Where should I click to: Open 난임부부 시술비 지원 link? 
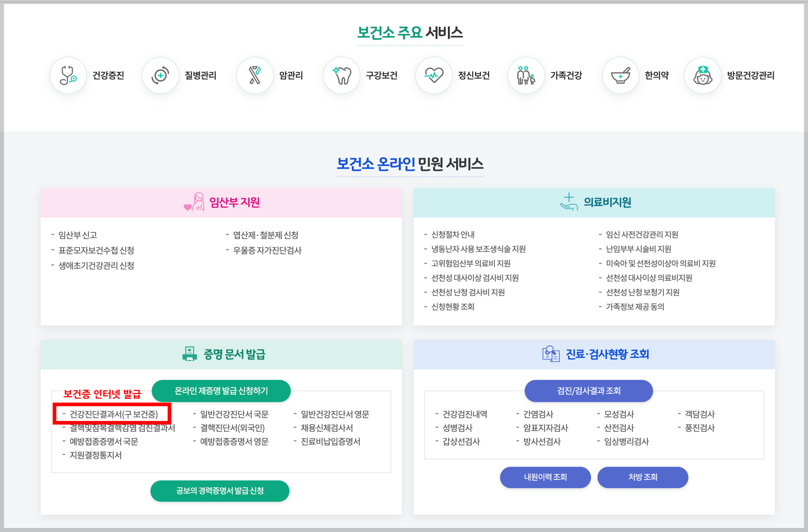638,249
